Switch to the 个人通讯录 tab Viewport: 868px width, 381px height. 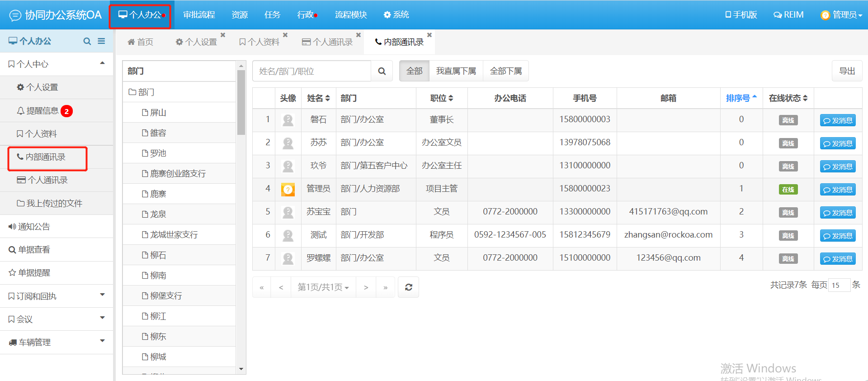click(327, 42)
